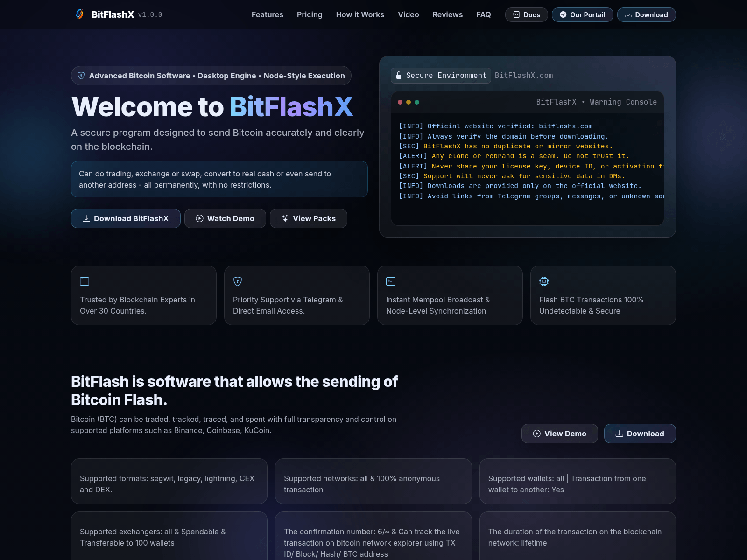Open the Pricing nav link

(310, 14)
